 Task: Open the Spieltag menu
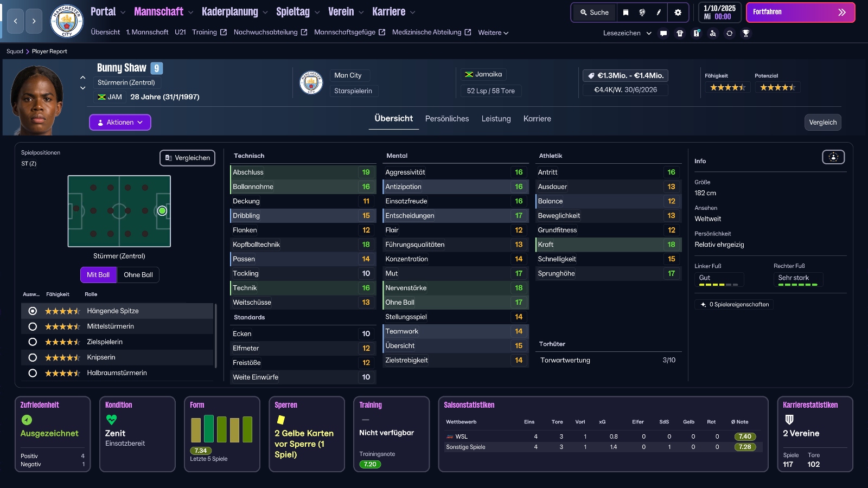(x=292, y=11)
